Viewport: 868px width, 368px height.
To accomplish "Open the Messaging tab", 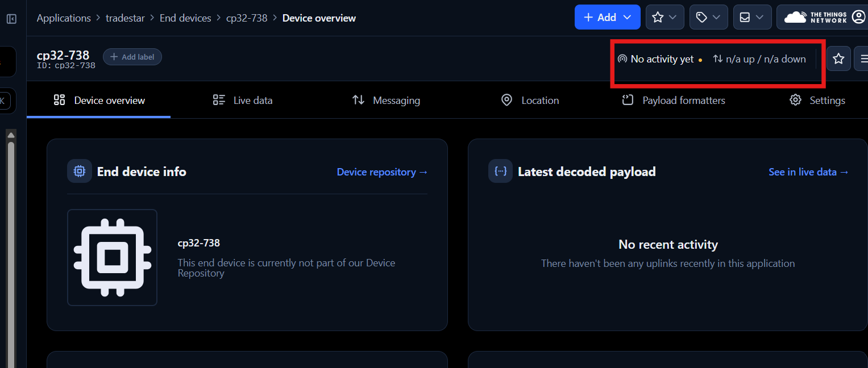I will pos(386,101).
